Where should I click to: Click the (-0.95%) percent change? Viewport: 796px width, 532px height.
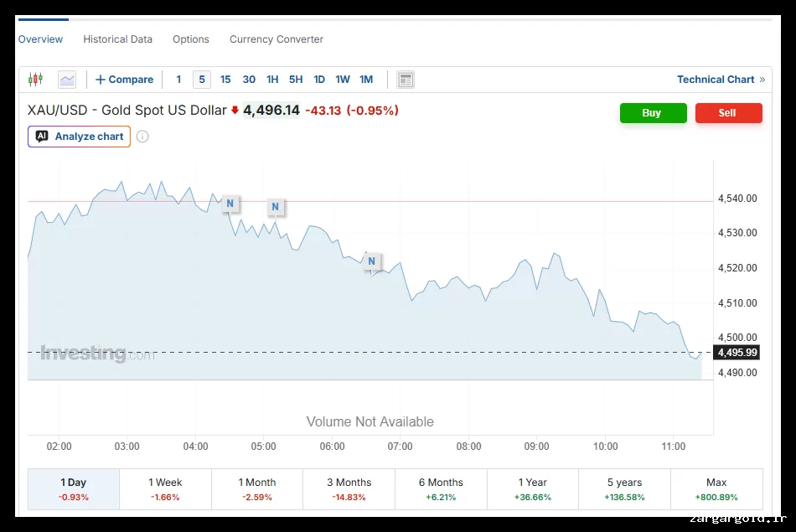point(373,110)
